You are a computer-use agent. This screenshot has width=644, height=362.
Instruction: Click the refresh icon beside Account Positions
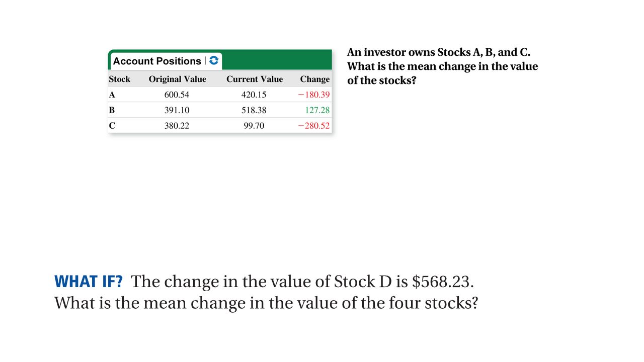[214, 61]
